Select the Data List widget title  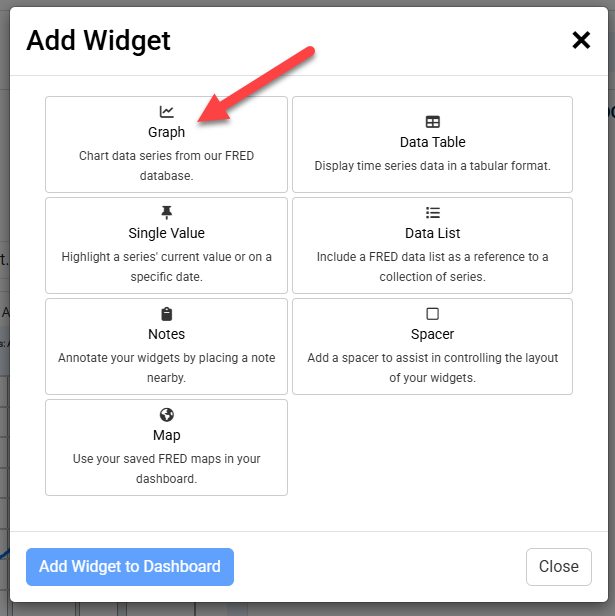point(433,233)
